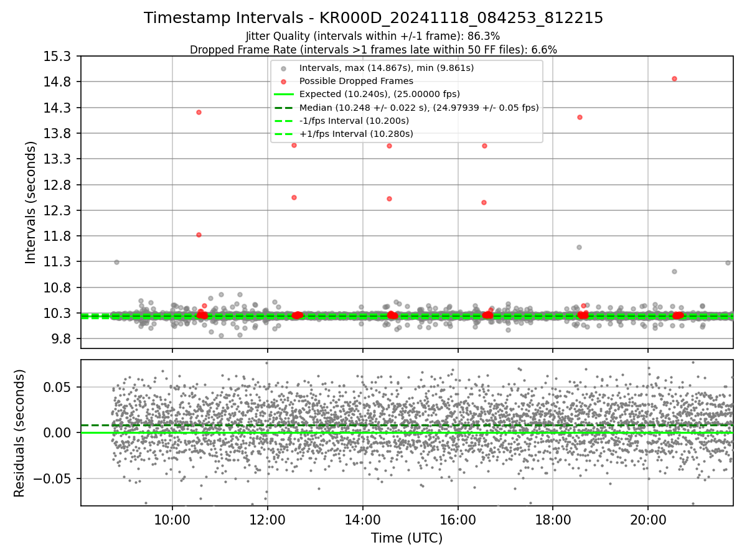Click the title "Timestamp Intervals - KR000D_20241118_084253_812215"

[x=374, y=18]
